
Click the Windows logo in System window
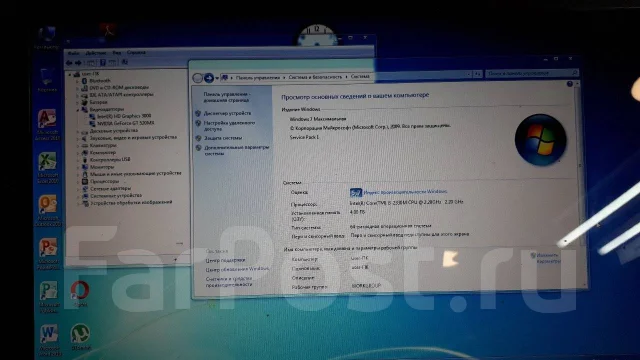[540, 140]
